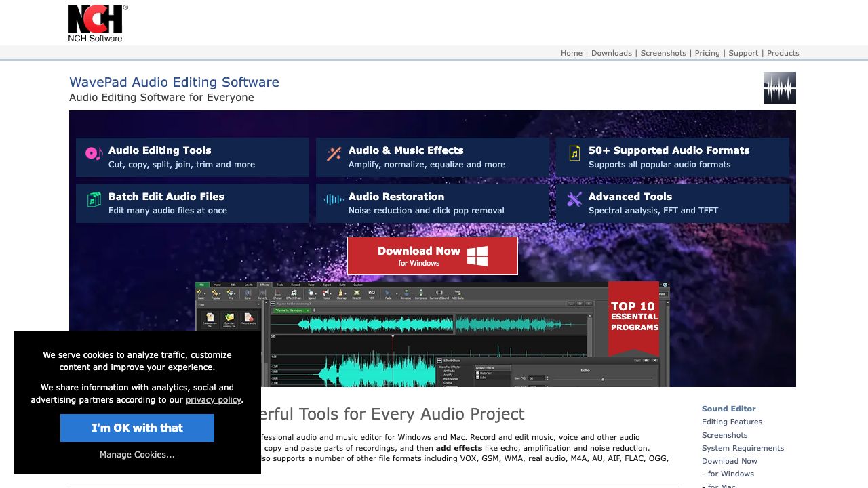Viewport: 868px width, 488px height.
Task: Accept cookies with I'm OK with that
Action: coord(137,428)
